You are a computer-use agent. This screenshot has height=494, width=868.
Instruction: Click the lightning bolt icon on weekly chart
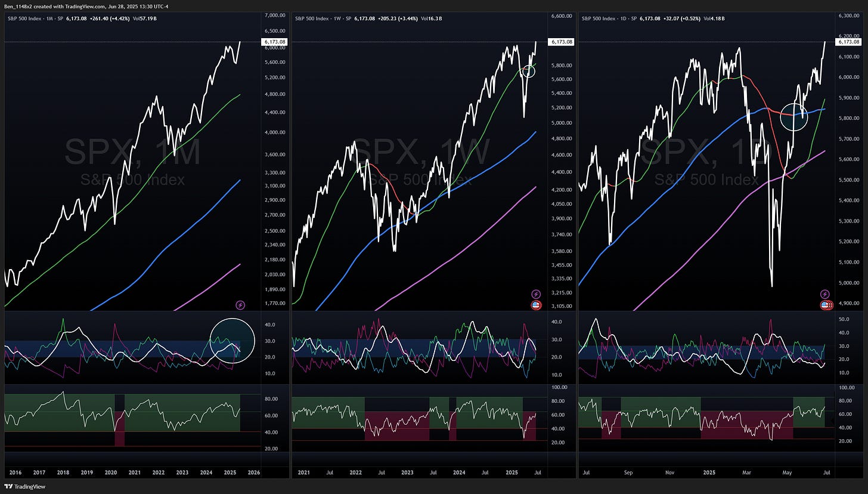(x=535, y=294)
